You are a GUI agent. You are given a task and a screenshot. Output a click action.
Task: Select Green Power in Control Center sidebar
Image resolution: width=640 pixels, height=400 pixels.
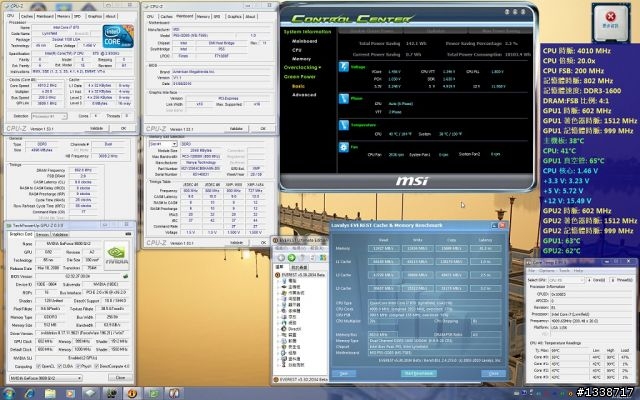coord(300,77)
